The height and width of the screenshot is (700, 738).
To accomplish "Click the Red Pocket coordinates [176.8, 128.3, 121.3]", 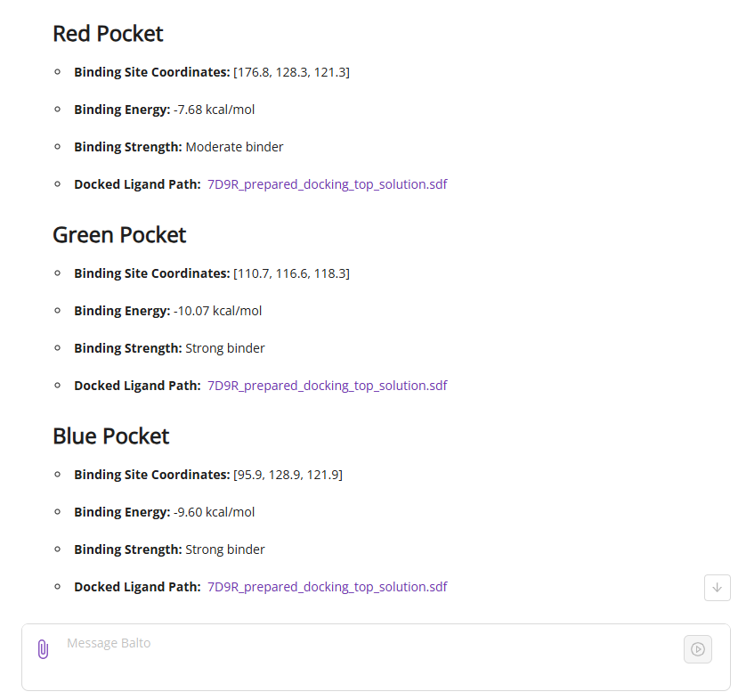I will 291,72.
